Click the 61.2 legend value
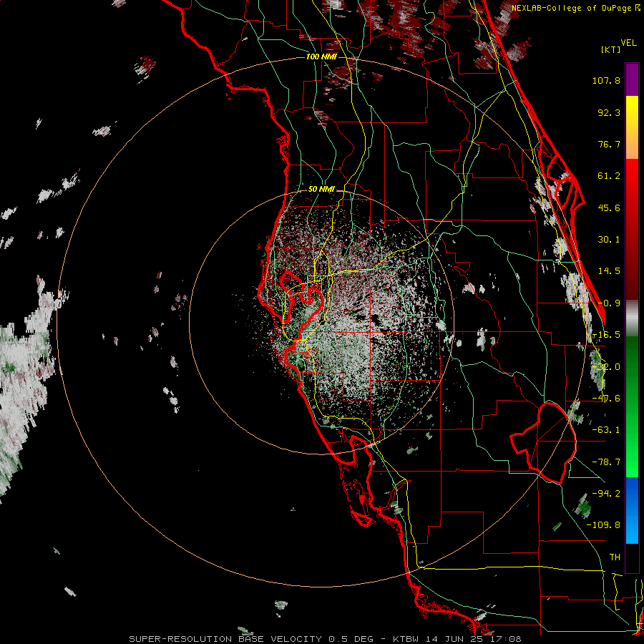 click(x=609, y=176)
